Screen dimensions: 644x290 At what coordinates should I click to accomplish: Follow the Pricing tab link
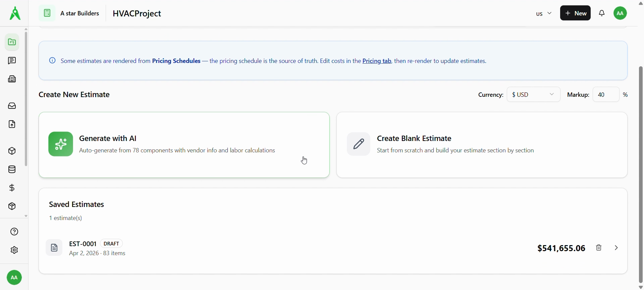pos(377,61)
